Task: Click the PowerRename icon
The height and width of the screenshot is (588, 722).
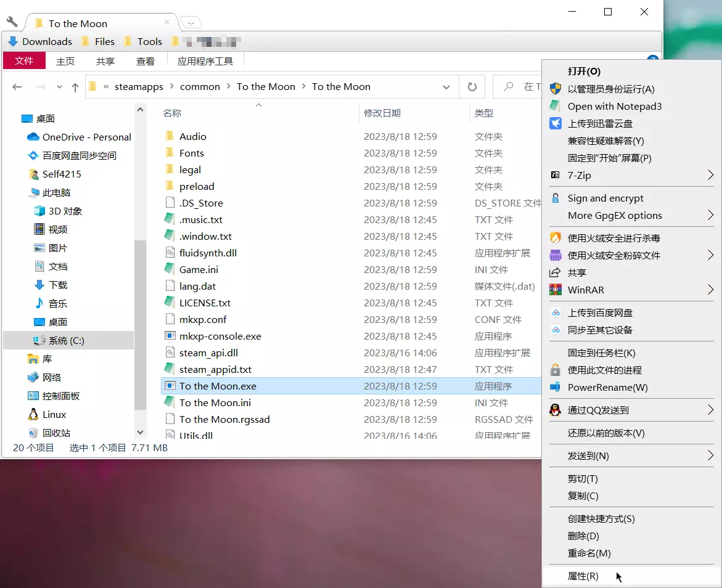Action: (x=556, y=387)
